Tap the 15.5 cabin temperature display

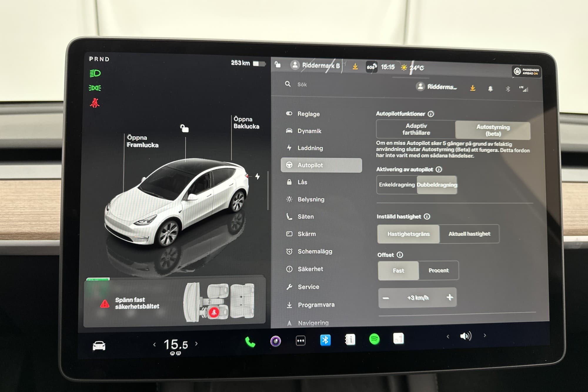click(176, 344)
